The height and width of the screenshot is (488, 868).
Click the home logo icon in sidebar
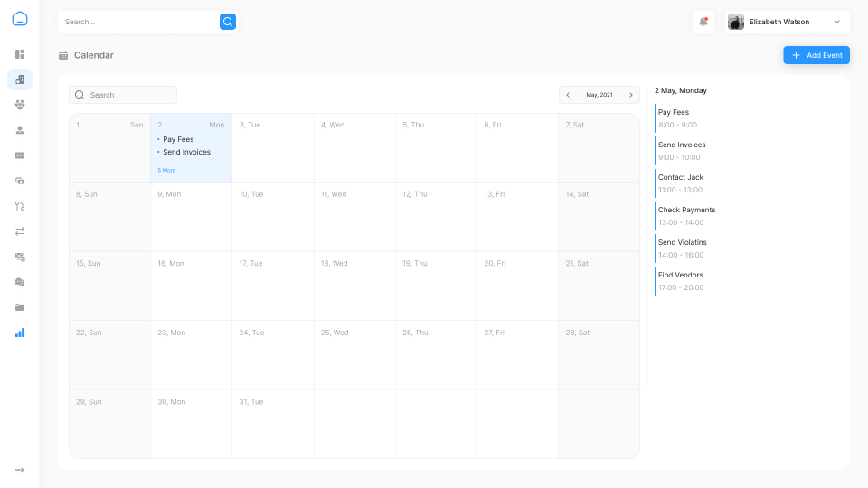(x=20, y=19)
